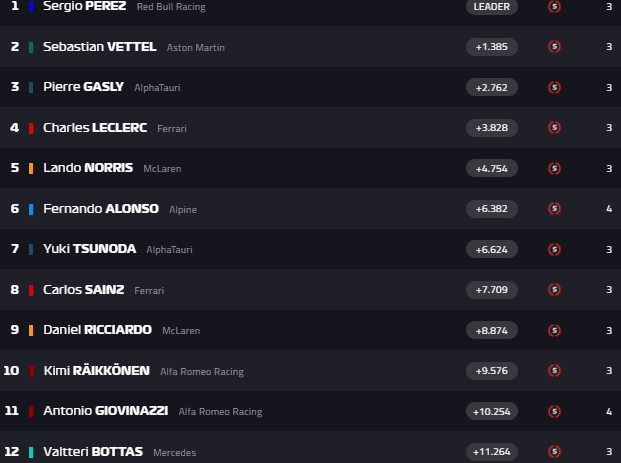Viewport: 621px width, 463px height.
Task: Click the pit stop count in Antonio Giovinazzi's row
Action: point(608,411)
